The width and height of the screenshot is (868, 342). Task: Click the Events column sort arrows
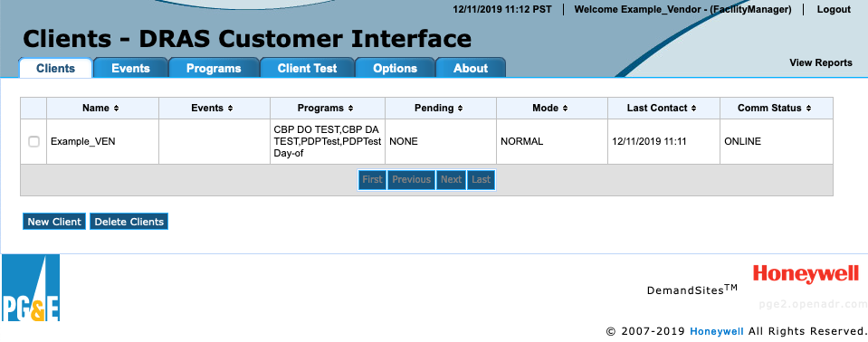[x=230, y=109]
